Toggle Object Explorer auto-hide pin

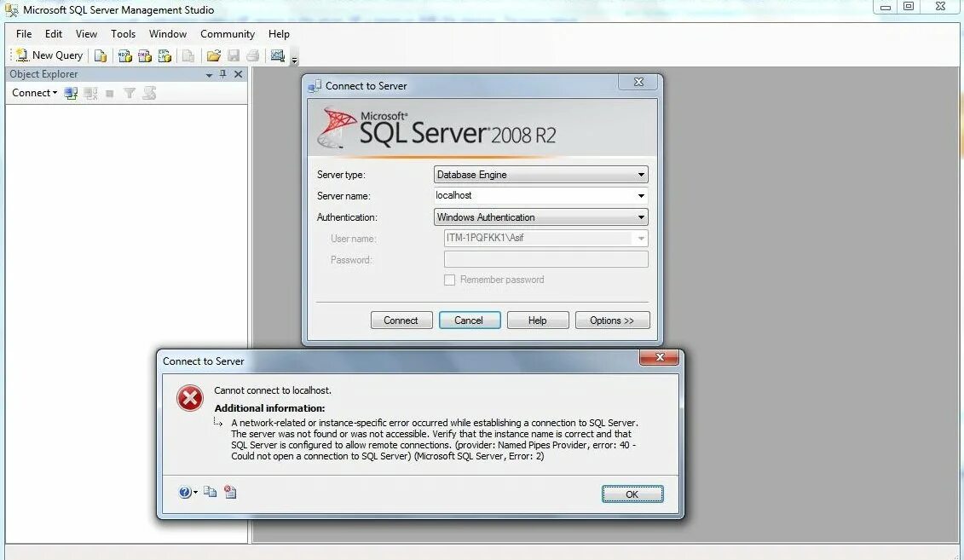pyautogui.click(x=222, y=74)
